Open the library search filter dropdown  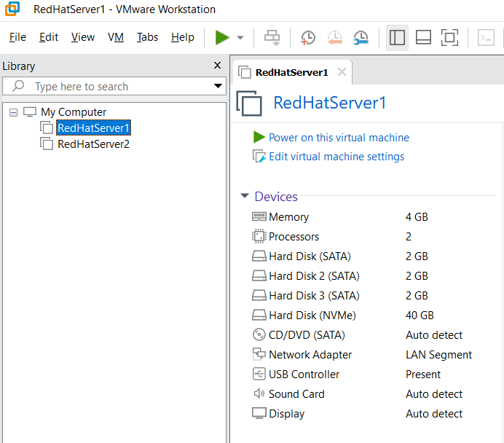coord(218,86)
